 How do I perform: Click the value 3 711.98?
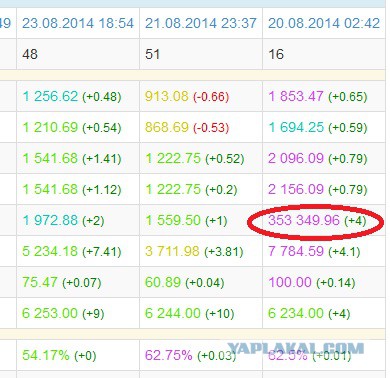(173, 251)
